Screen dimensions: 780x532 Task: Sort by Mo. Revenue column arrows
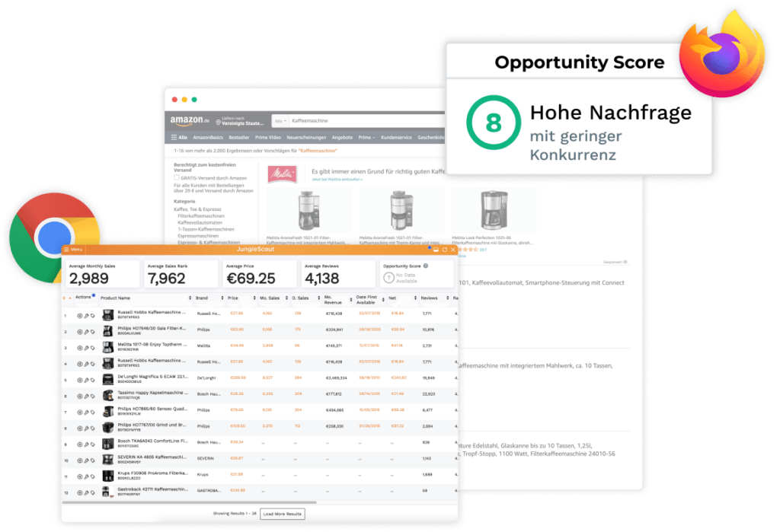pyautogui.click(x=351, y=300)
